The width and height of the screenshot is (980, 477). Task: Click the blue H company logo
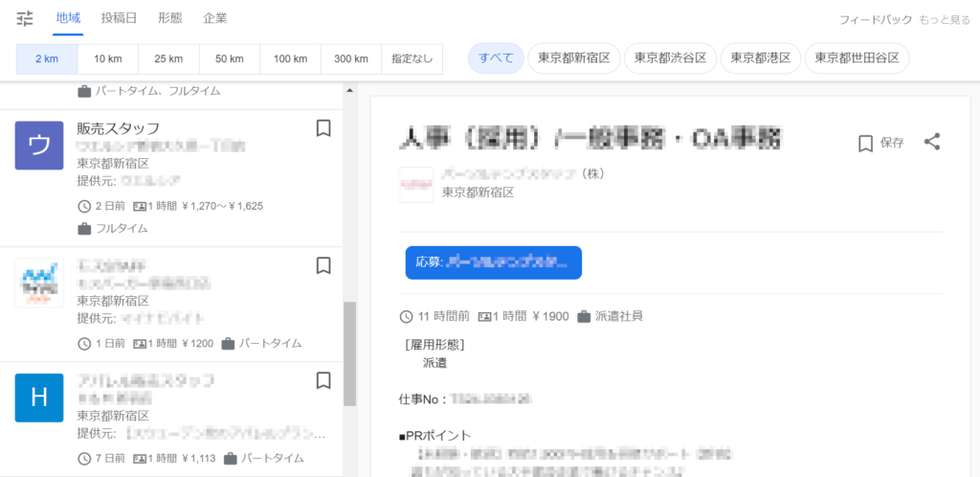(39, 397)
